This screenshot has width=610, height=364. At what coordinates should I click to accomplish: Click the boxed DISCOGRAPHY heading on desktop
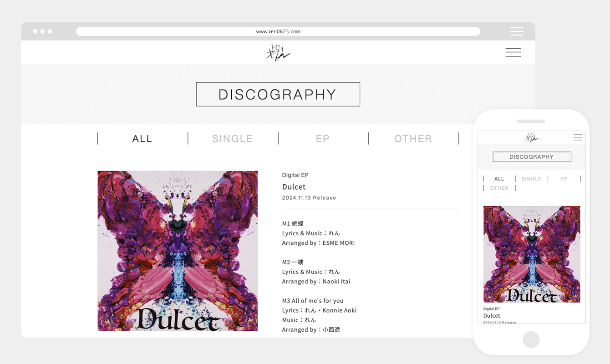click(x=278, y=94)
